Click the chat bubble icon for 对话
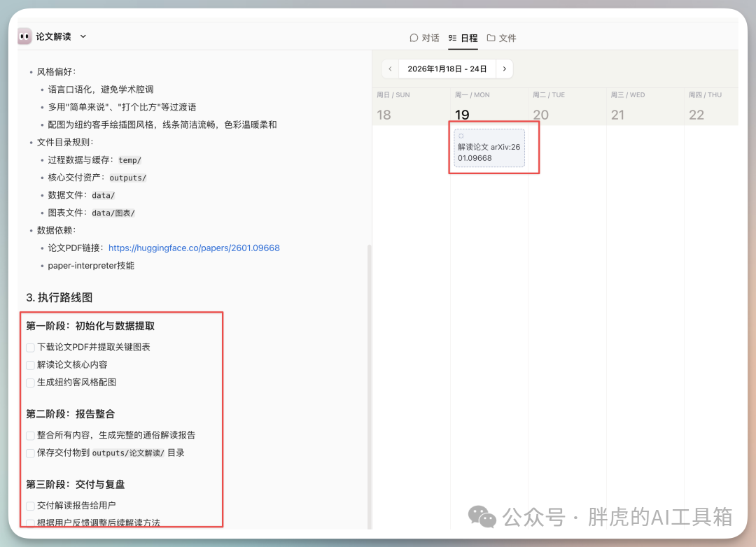 point(414,38)
